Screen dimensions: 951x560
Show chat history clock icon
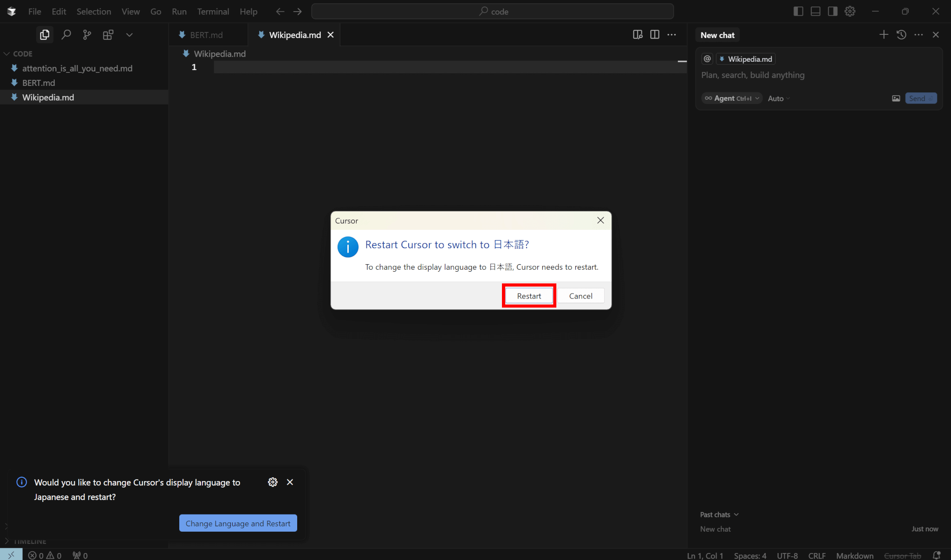click(901, 35)
